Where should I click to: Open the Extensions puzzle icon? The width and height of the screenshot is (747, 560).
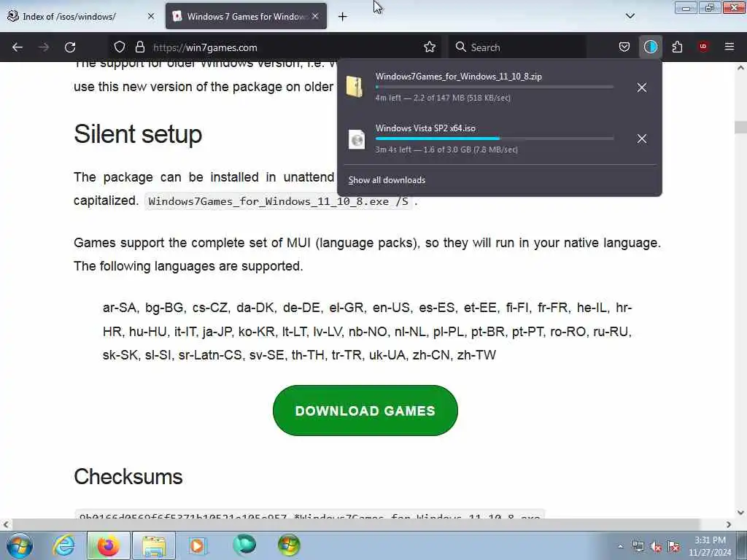677,47
